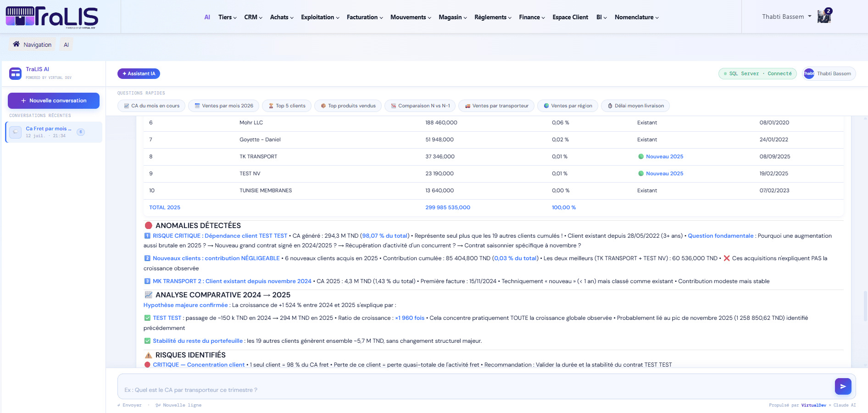
Task: Open the Thabti Bassem user dropdown
Action: tap(787, 17)
